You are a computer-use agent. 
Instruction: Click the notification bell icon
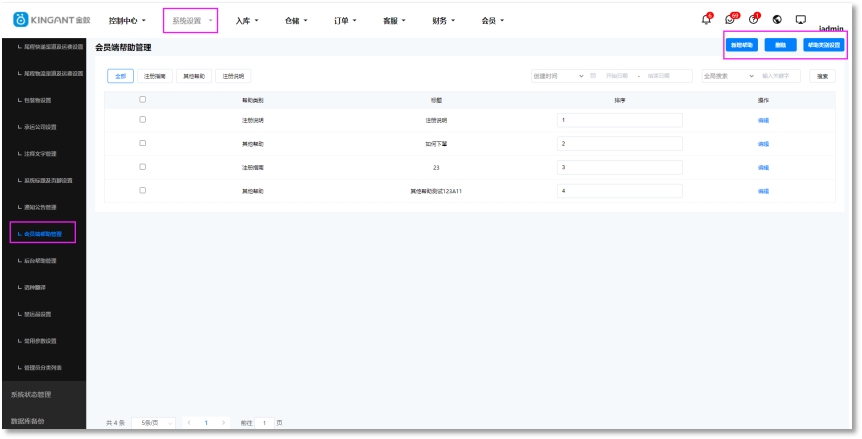706,20
